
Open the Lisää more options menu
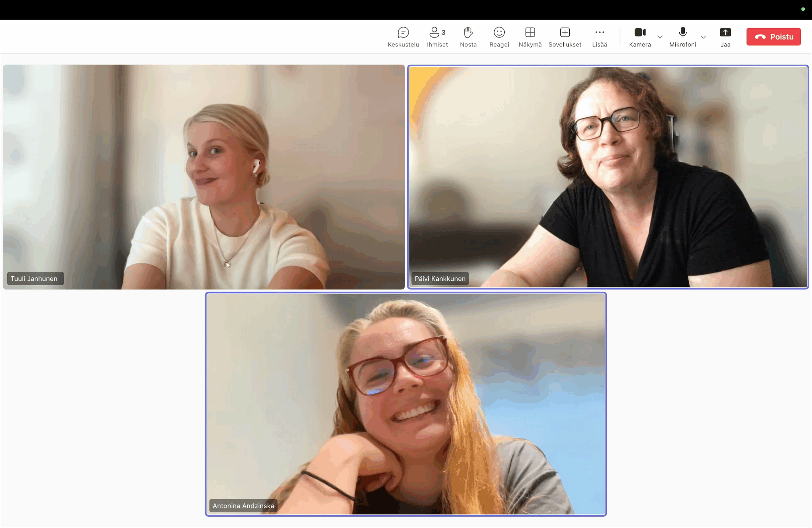click(599, 37)
